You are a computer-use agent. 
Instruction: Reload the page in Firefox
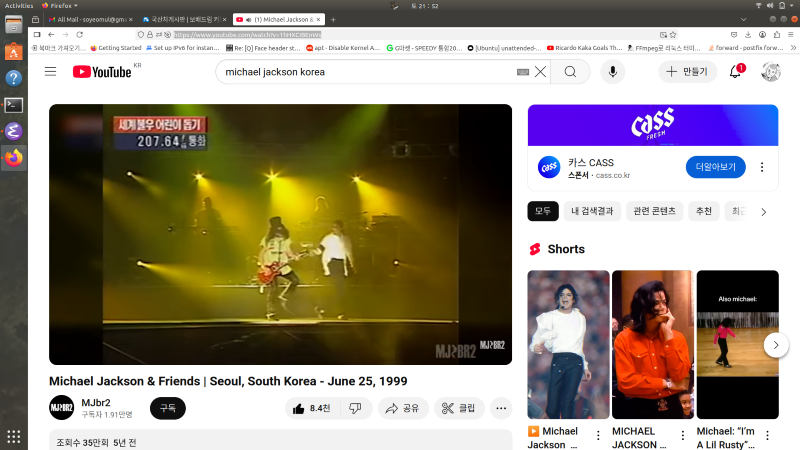80,35
